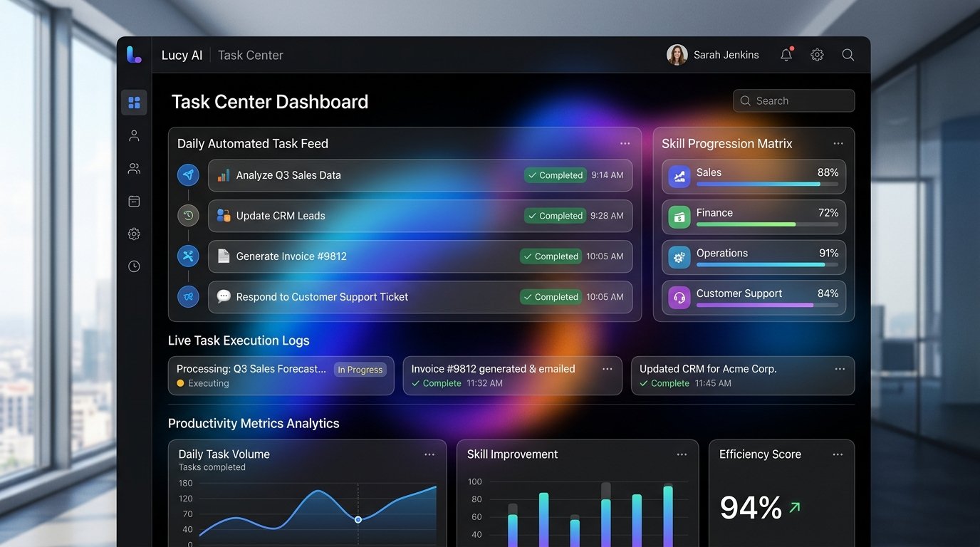Open the calendar sidebar icon

[x=134, y=201]
